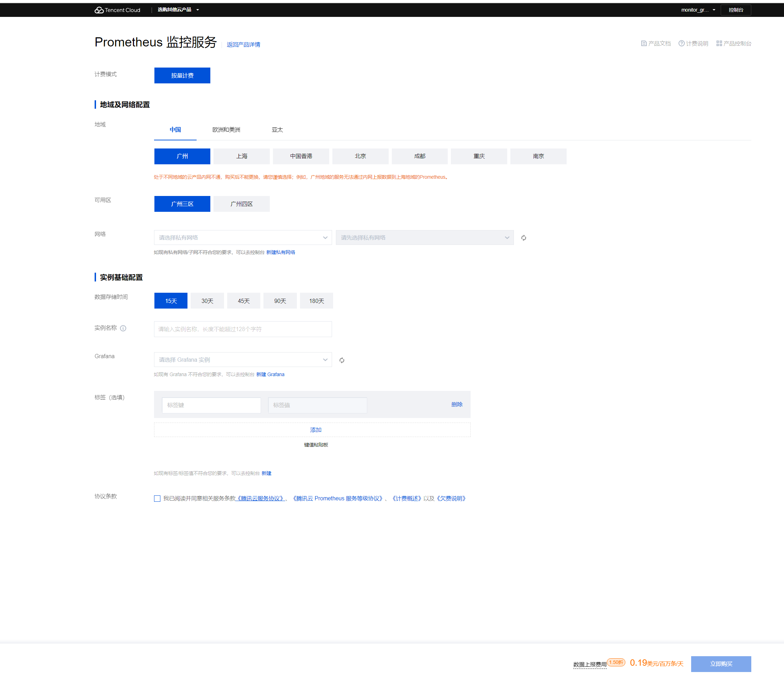Open 选购其他云产品 dropdown menu
784x678 pixels.
[x=178, y=10]
